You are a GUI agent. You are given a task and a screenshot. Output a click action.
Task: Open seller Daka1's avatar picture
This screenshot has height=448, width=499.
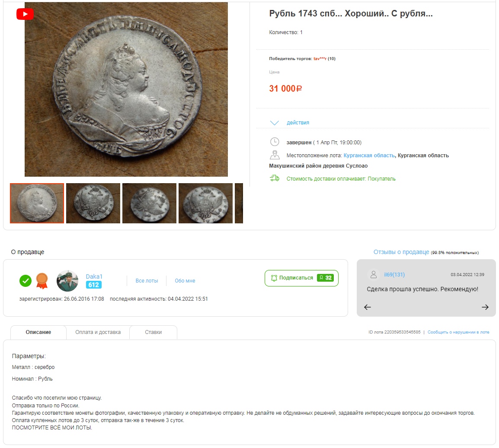(x=67, y=281)
